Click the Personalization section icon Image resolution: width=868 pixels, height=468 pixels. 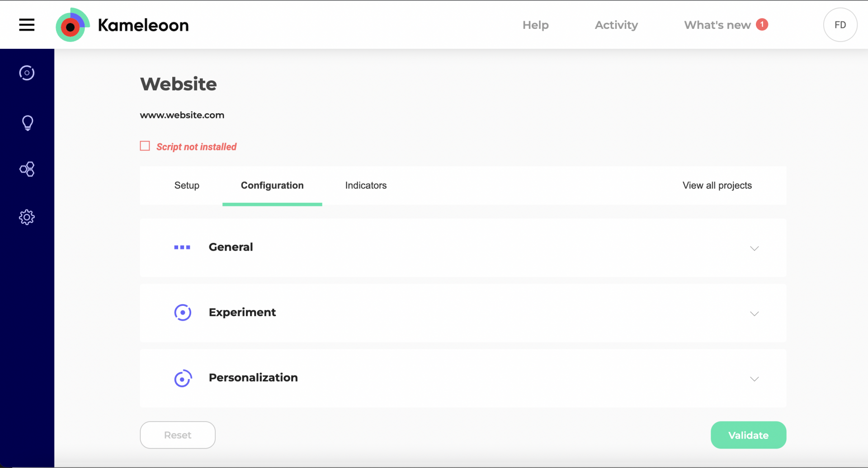[x=183, y=379]
